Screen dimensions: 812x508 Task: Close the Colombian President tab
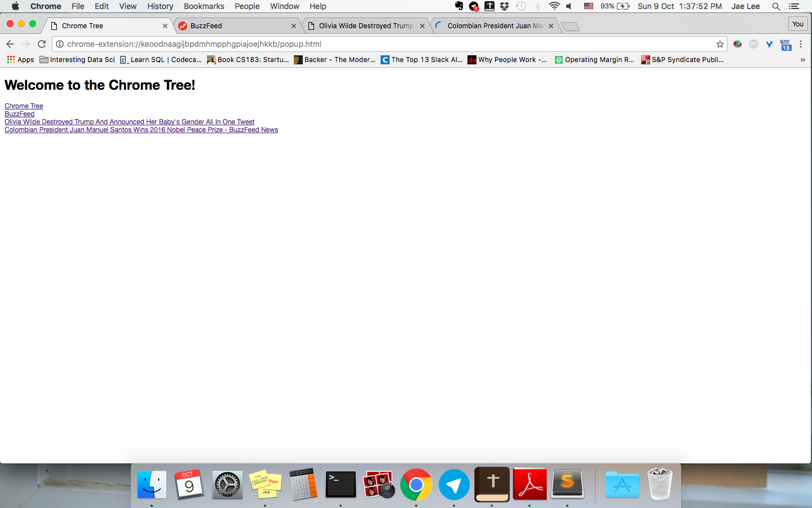551,26
